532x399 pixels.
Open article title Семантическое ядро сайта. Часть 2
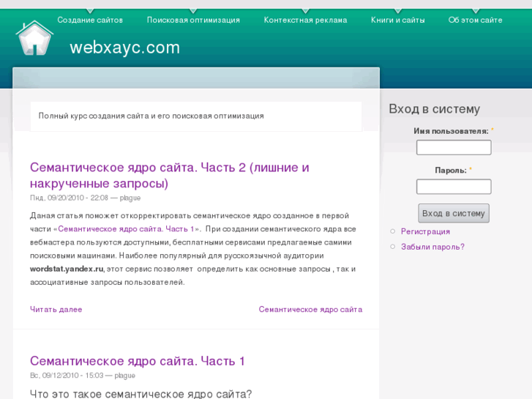[x=169, y=175]
